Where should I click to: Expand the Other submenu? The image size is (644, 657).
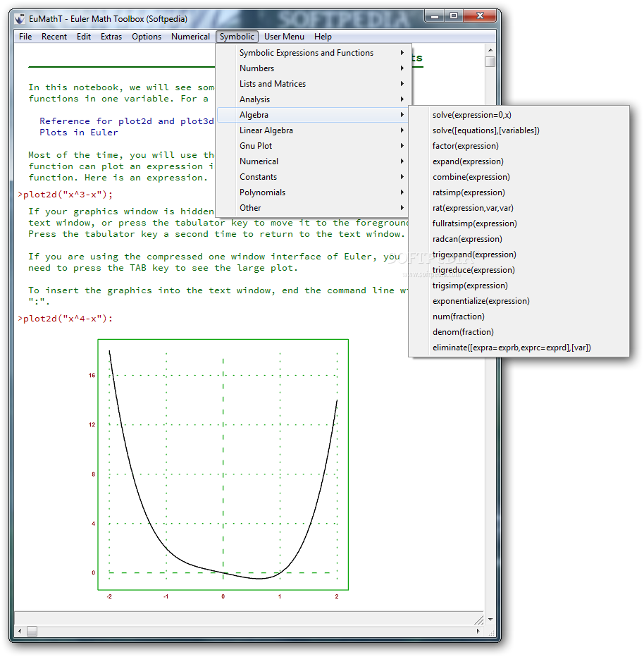[314, 208]
